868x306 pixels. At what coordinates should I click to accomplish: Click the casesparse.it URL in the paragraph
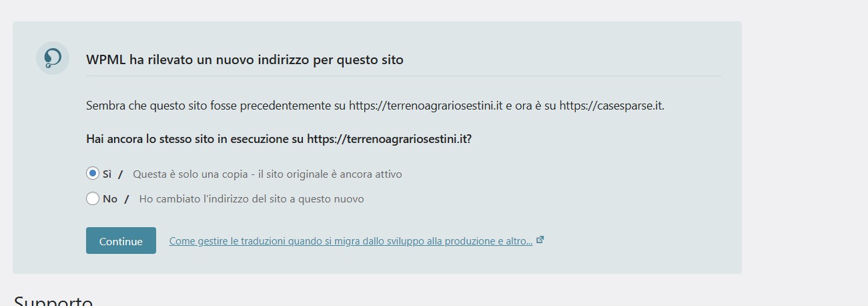[610, 106]
